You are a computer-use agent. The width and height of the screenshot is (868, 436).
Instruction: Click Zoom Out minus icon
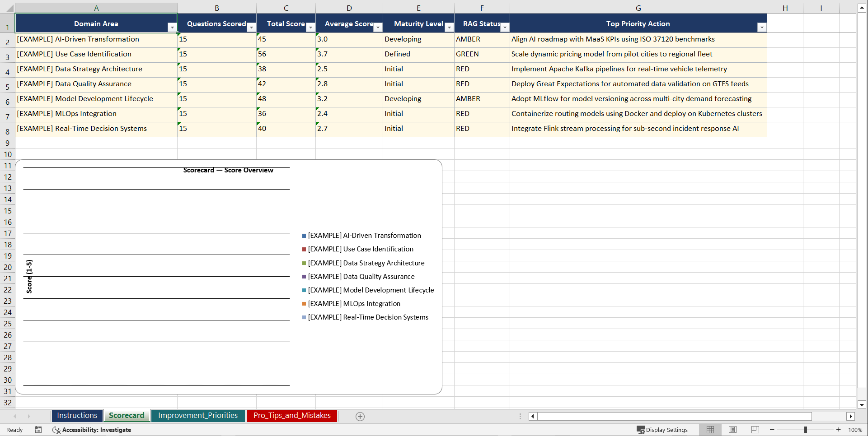click(x=772, y=430)
